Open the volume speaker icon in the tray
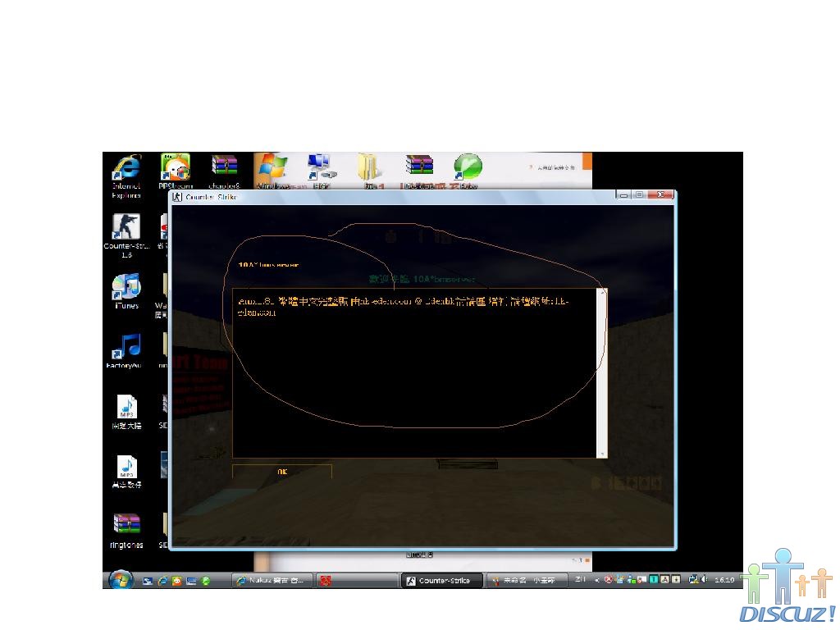 click(703, 579)
